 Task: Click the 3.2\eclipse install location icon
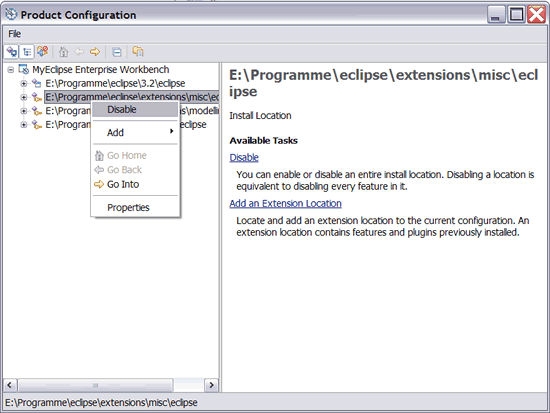pos(36,83)
